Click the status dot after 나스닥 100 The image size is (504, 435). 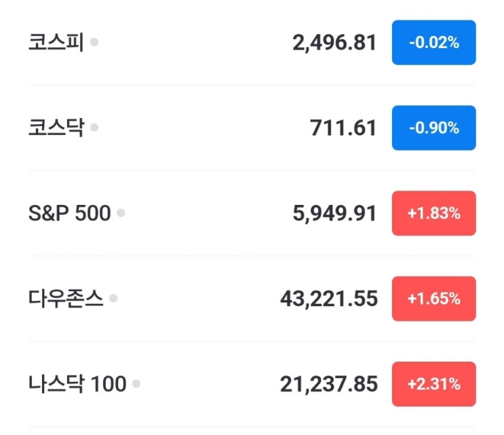click(136, 383)
